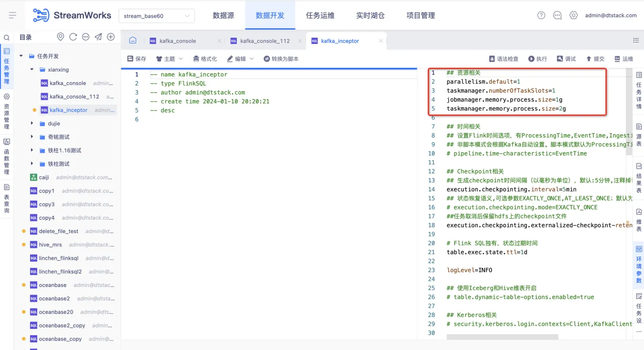The width and height of the screenshot is (644, 350).
Task: Add new item with plus icon
Action: [x=111, y=37]
